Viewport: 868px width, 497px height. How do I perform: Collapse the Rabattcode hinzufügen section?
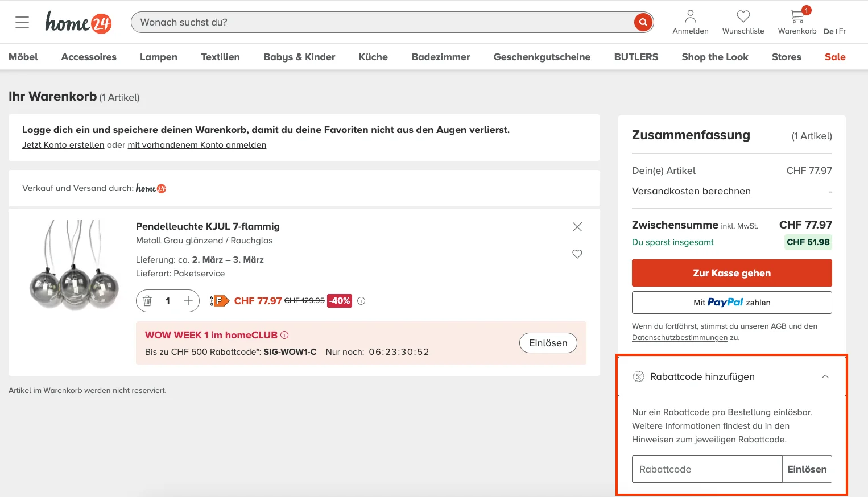pos(825,376)
